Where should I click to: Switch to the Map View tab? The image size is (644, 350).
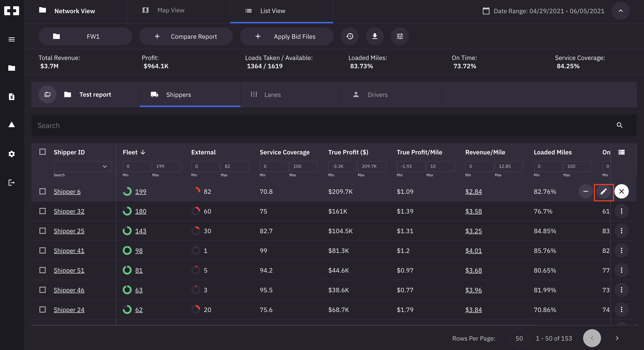[x=171, y=10]
